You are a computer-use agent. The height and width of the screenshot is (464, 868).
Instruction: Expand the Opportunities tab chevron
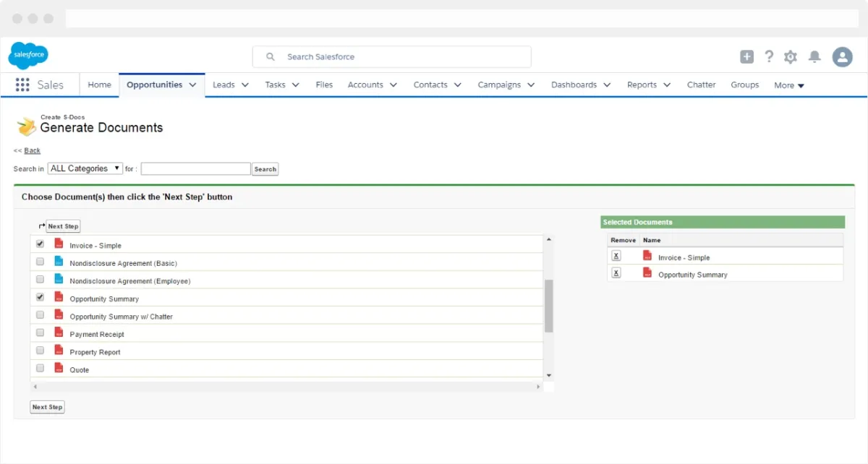(x=193, y=85)
